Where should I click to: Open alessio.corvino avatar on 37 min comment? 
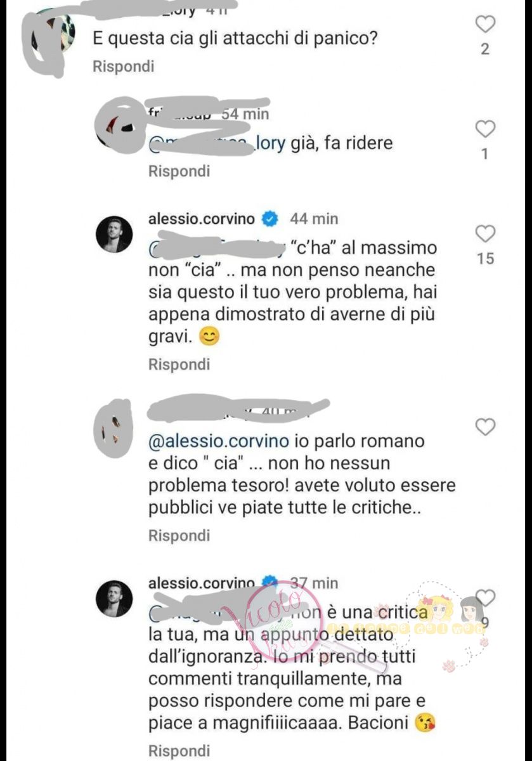tap(114, 598)
